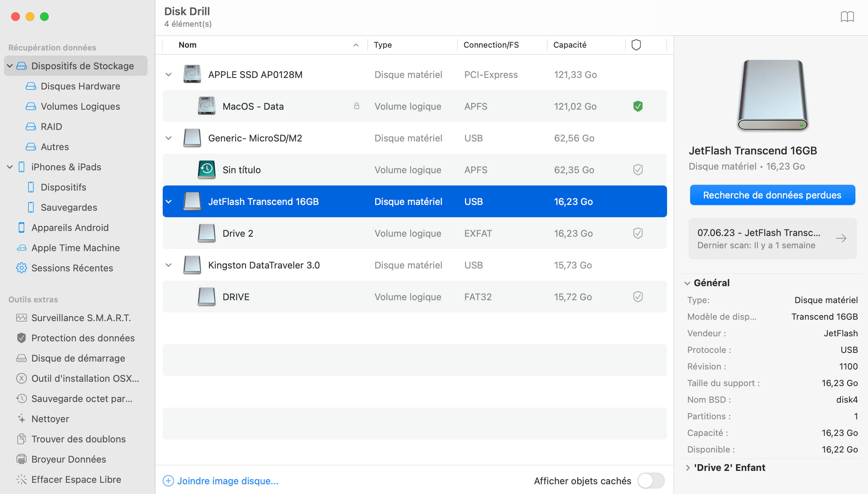
Task: Click the Outil d'installation OSX icon
Action: [x=22, y=379]
